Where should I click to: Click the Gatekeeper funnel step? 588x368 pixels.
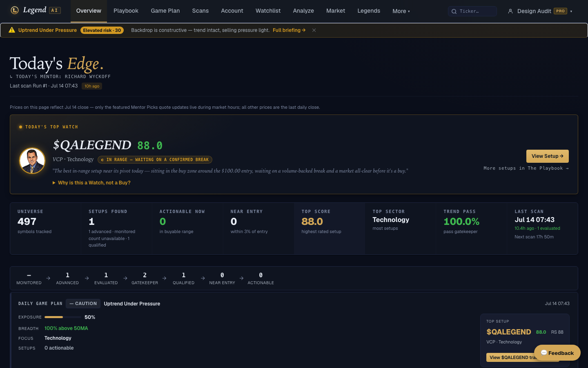(145, 278)
